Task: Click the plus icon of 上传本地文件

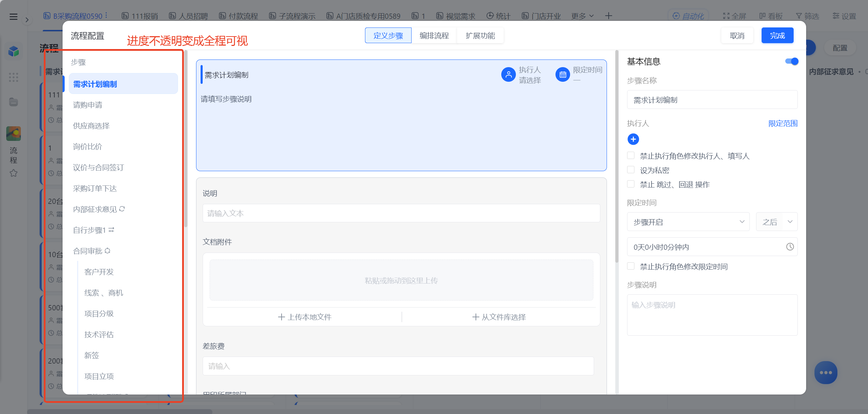Action: (281, 317)
